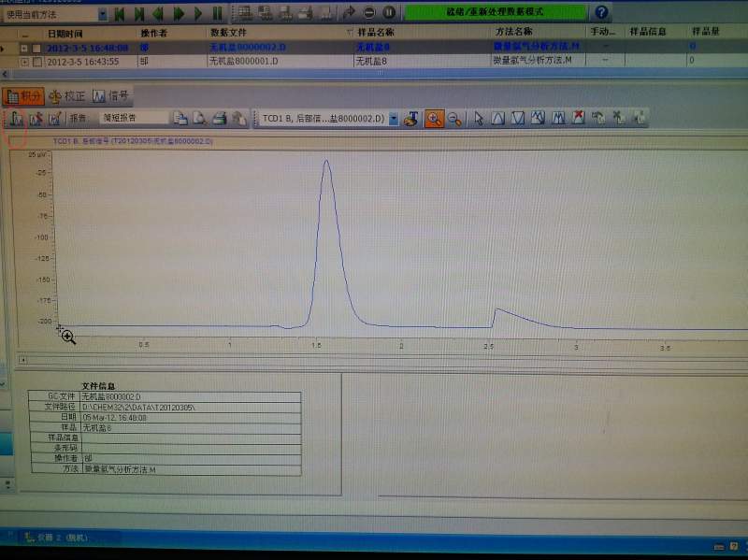Step forward to the next run
Image resolution: width=748 pixels, height=560 pixels.
coord(179,14)
